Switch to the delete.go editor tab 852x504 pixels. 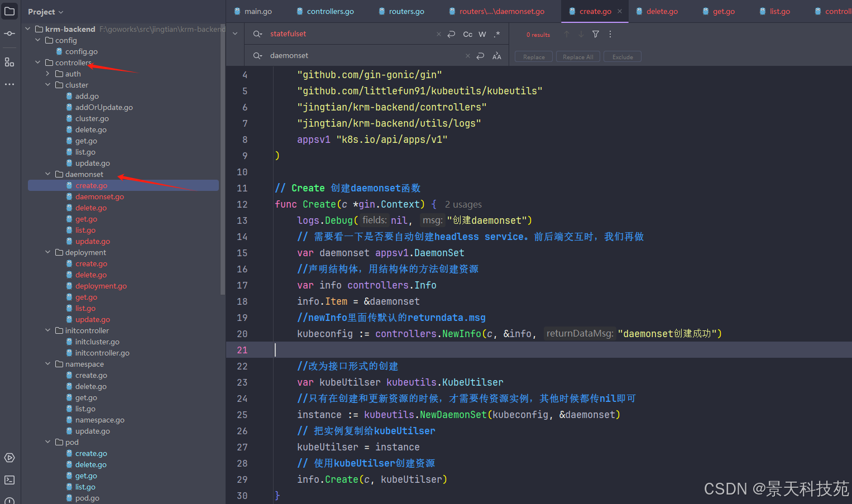(657, 11)
